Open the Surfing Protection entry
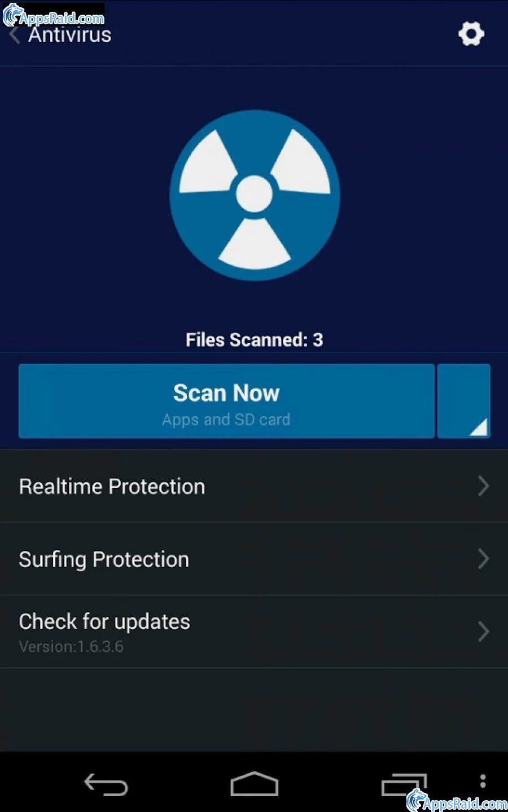 tap(254, 559)
